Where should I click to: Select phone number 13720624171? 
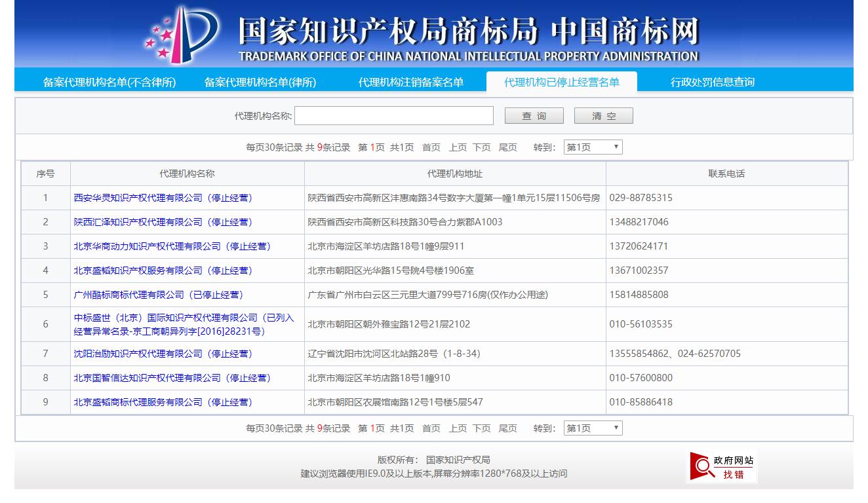(x=639, y=246)
